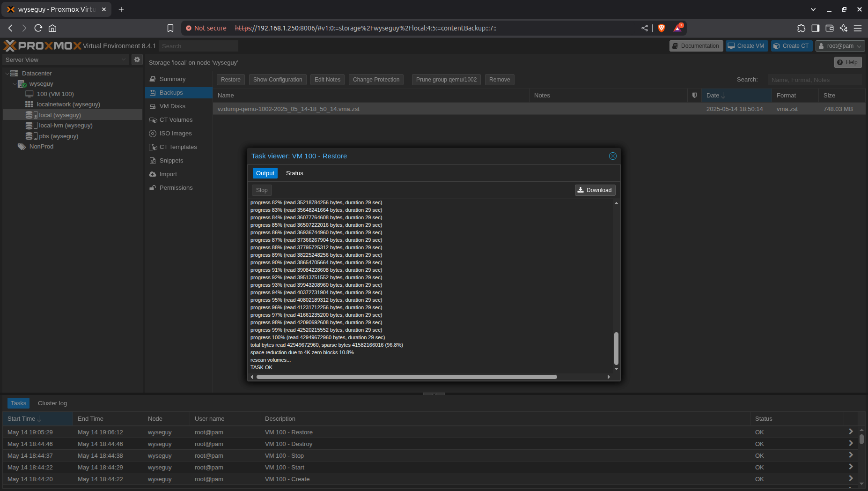Viewport: 868px width, 491px height.
Task: Click the share icon in address bar
Action: (x=645, y=28)
